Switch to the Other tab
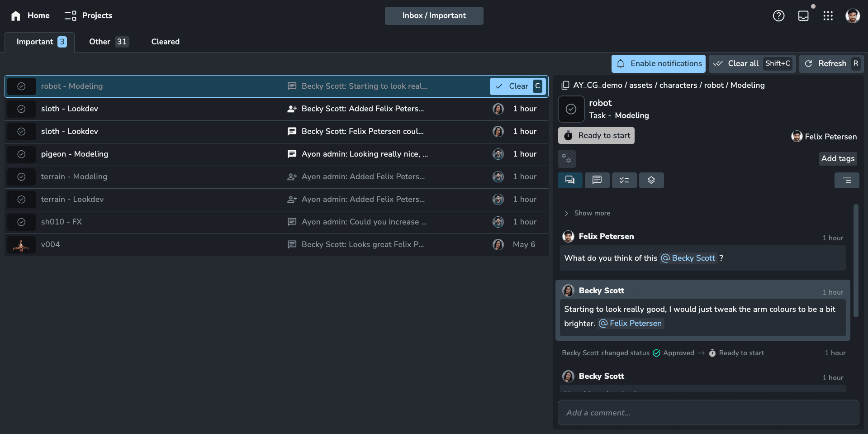 (x=109, y=42)
